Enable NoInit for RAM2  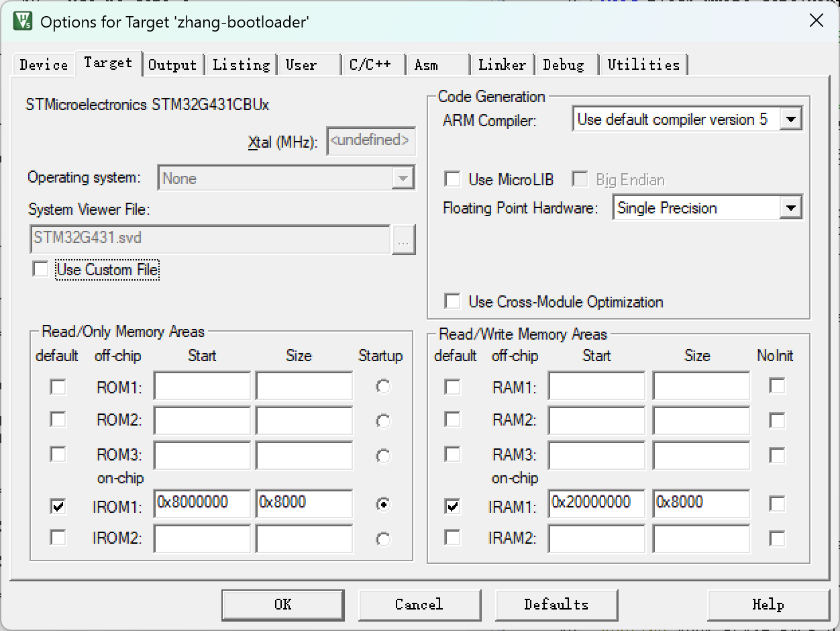click(777, 420)
